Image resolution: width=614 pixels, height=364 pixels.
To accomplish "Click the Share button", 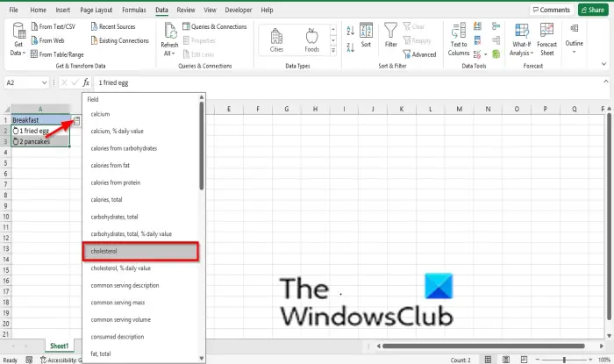I will point(593,10).
